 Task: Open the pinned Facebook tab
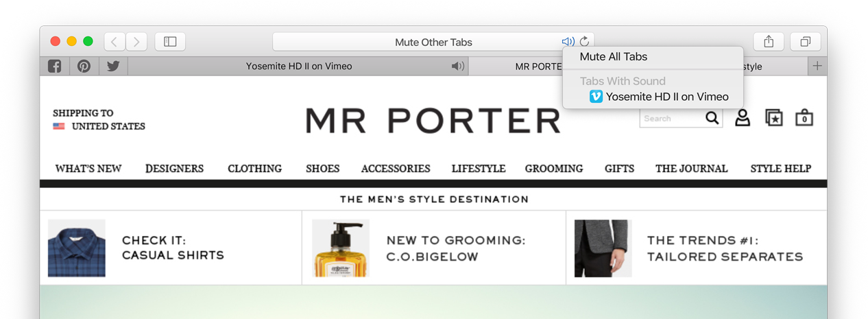(x=55, y=67)
